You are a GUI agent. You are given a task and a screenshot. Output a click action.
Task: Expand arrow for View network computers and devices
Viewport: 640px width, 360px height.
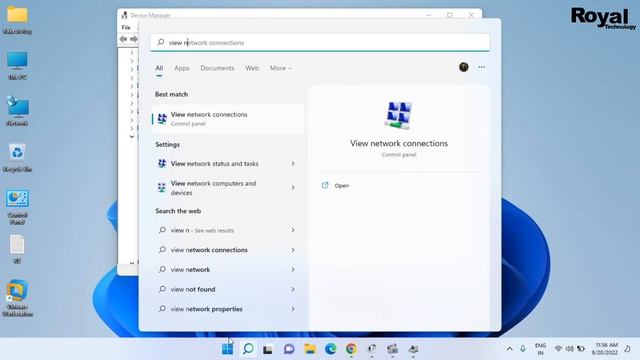point(293,188)
